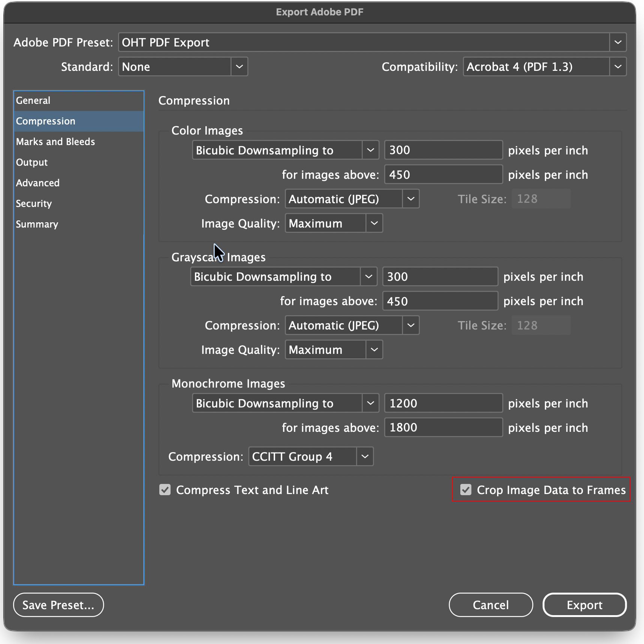Open the Compatibility dropdown
Screen dimensions: 644x644
point(617,67)
